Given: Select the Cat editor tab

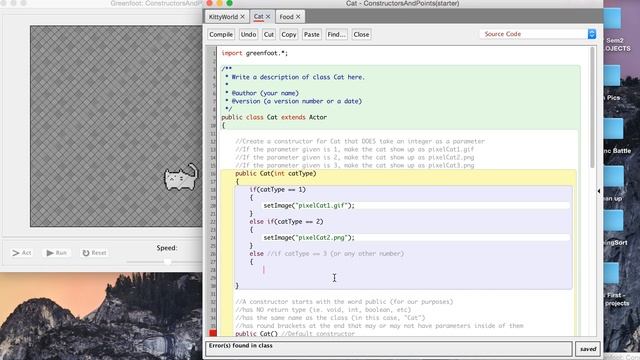Looking at the screenshot, I should [x=258, y=17].
